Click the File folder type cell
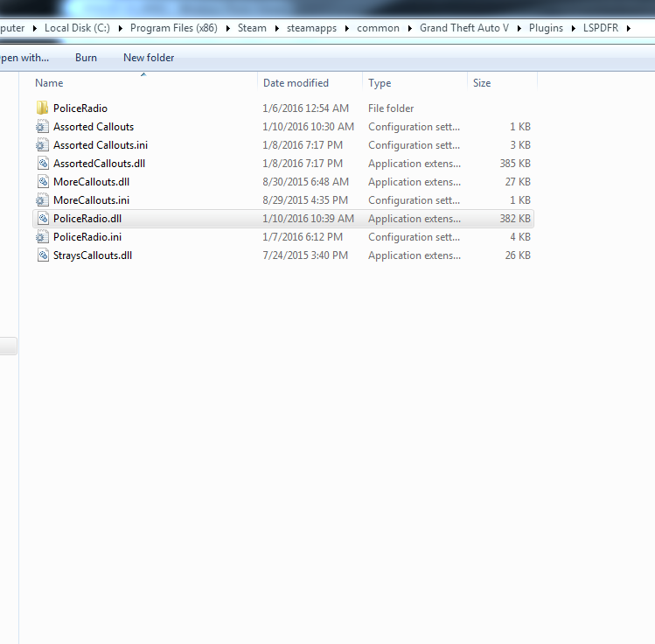The image size is (655, 644). pyautogui.click(x=391, y=108)
